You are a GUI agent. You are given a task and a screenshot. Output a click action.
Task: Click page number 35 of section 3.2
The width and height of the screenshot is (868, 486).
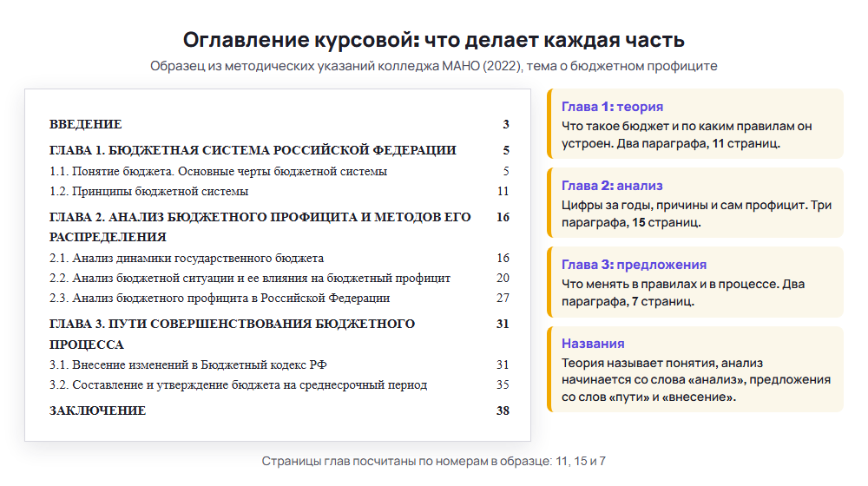coord(503,384)
